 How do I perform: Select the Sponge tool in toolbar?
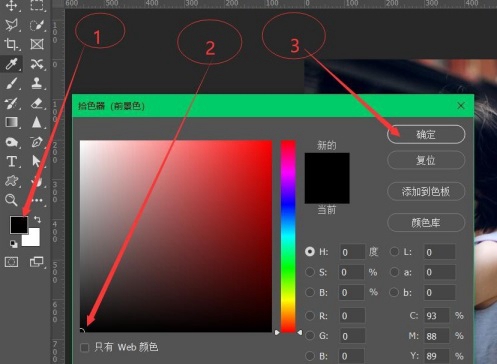coord(12,142)
